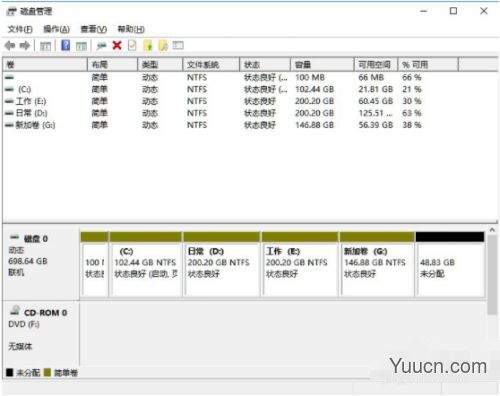Open the properties checklist page icon
Viewport: 500px width, 396px height.
pos(132,45)
